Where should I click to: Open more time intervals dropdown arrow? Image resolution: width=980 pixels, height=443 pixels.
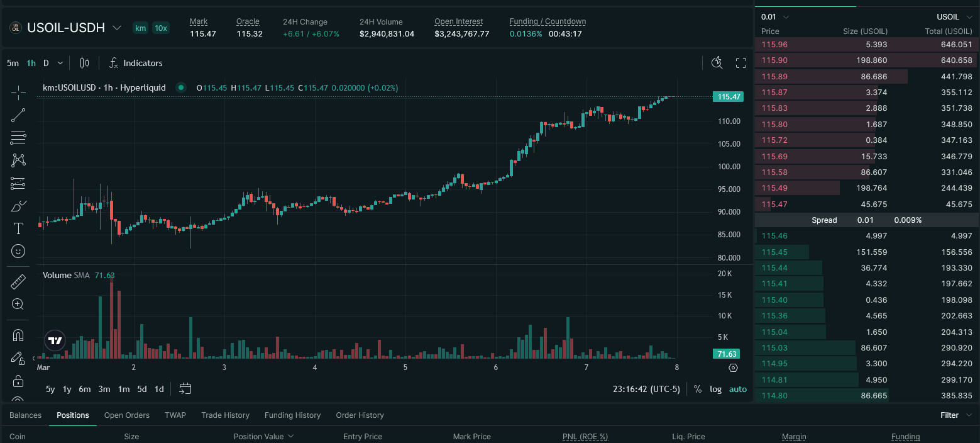point(60,63)
